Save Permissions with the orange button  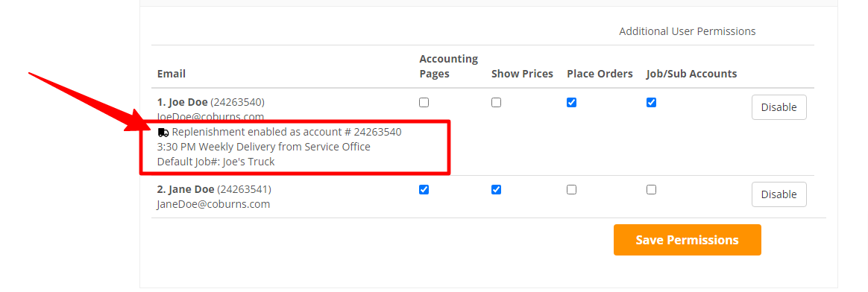point(687,240)
